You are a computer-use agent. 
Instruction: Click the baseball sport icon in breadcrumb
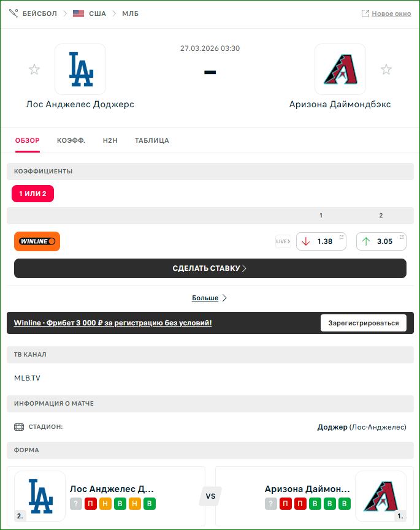(x=14, y=13)
